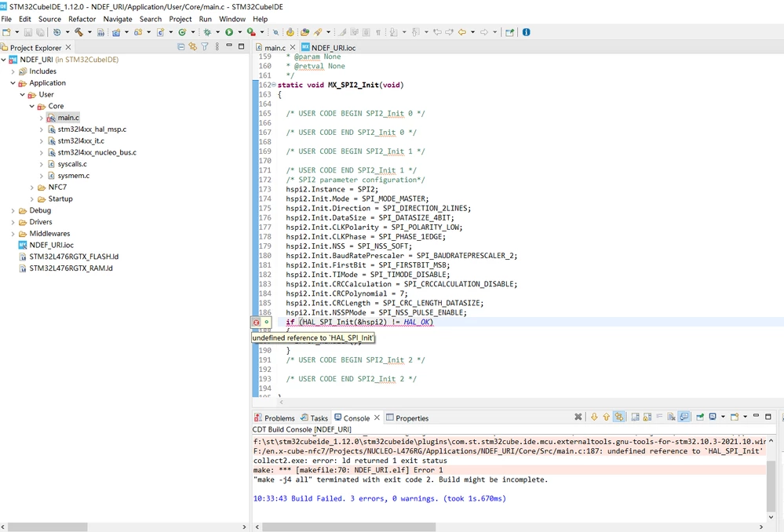Click Collapse All in Project Explorer toolbar
784x532 pixels.
(181, 46)
